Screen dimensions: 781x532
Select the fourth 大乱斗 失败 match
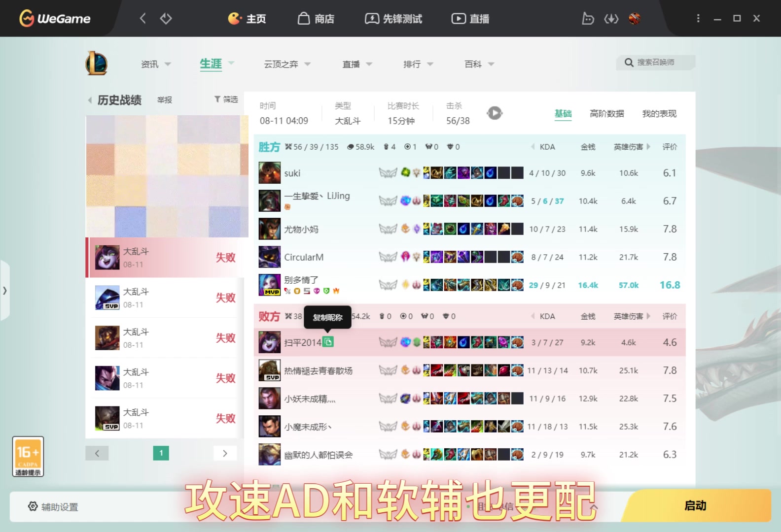[165, 378]
